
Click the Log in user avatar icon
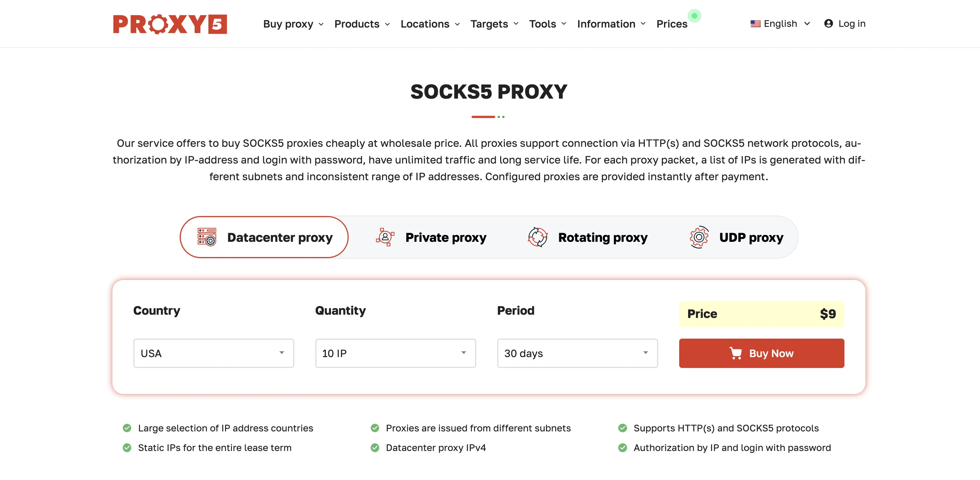coord(829,24)
